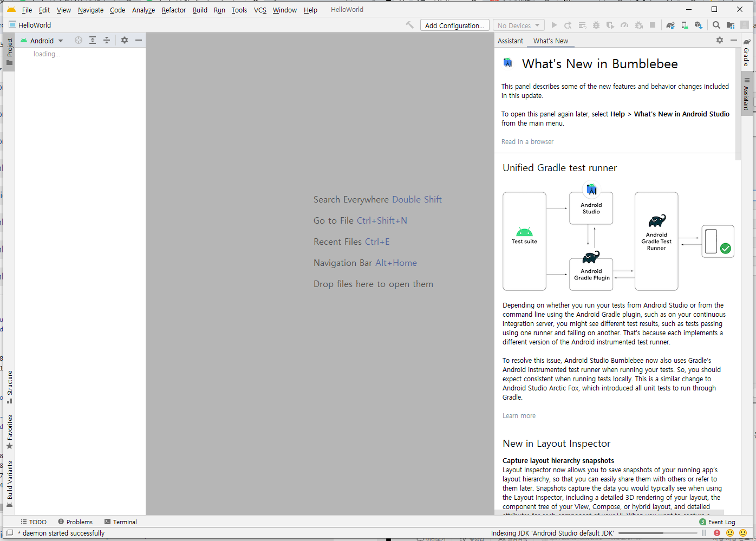Click the Read in a browser link
Image resolution: width=756 pixels, height=541 pixels.
coord(527,142)
